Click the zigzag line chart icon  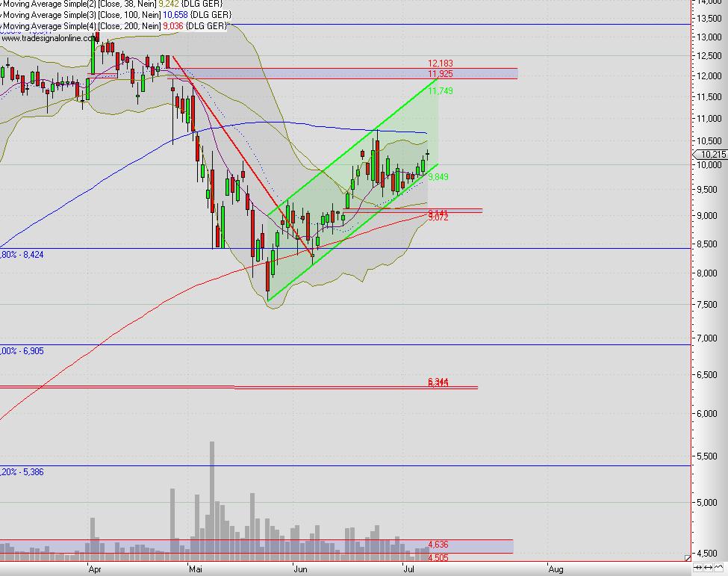coord(719,567)
